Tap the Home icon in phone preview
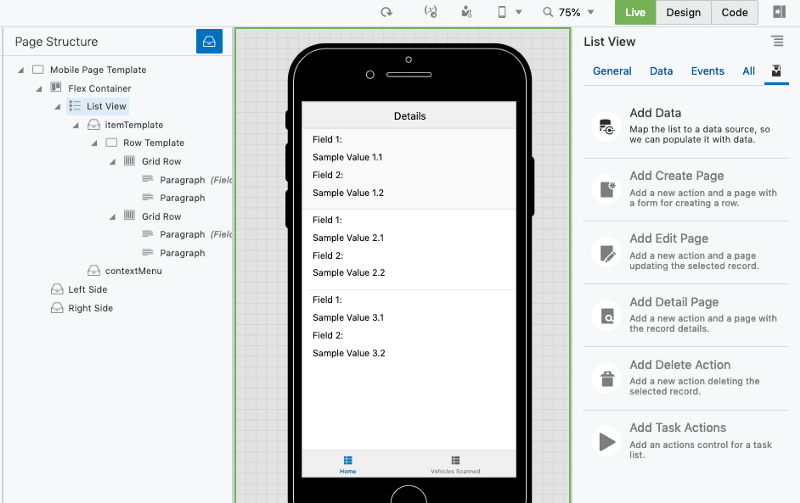The width and height of the screenshot is (800, 503). 347,460
